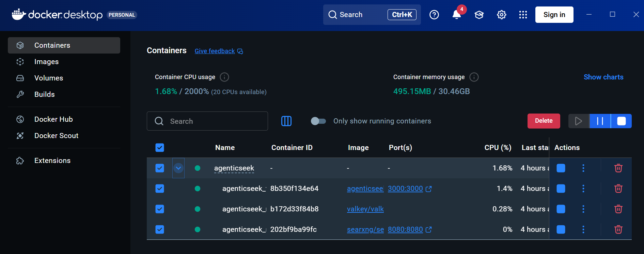The image size is (644, 254).
Task: Open external link icon beside port 3000:3000
Action: click(429, 189)
